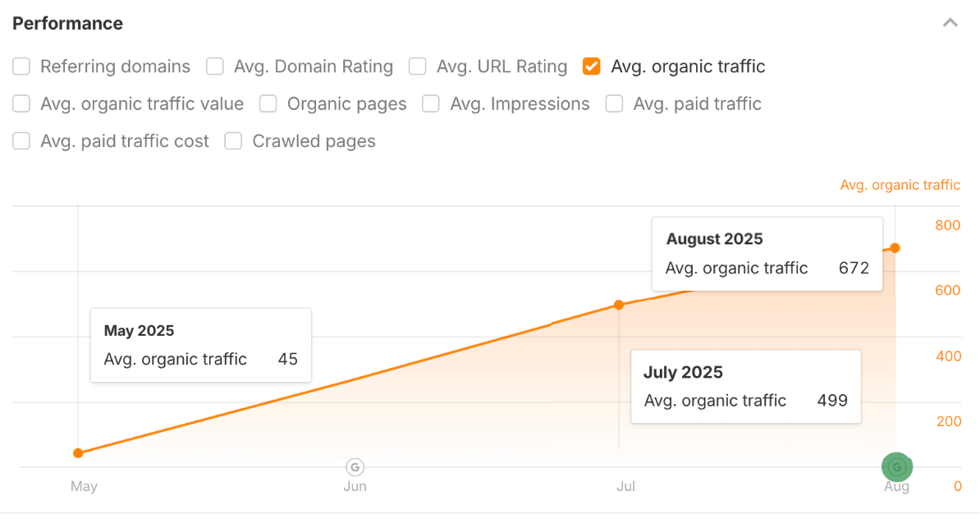Enable the Avg. Impressions checkbox

(x=430, y=103)
